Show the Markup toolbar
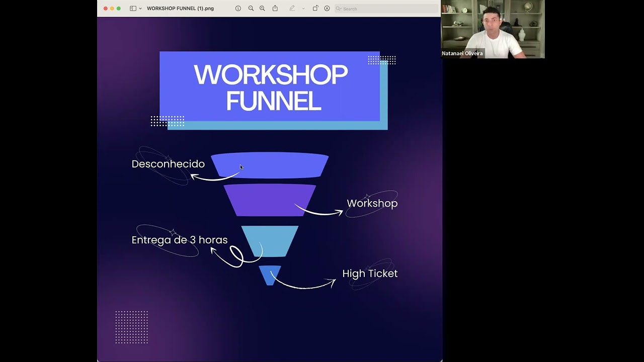 pos(327,9)
